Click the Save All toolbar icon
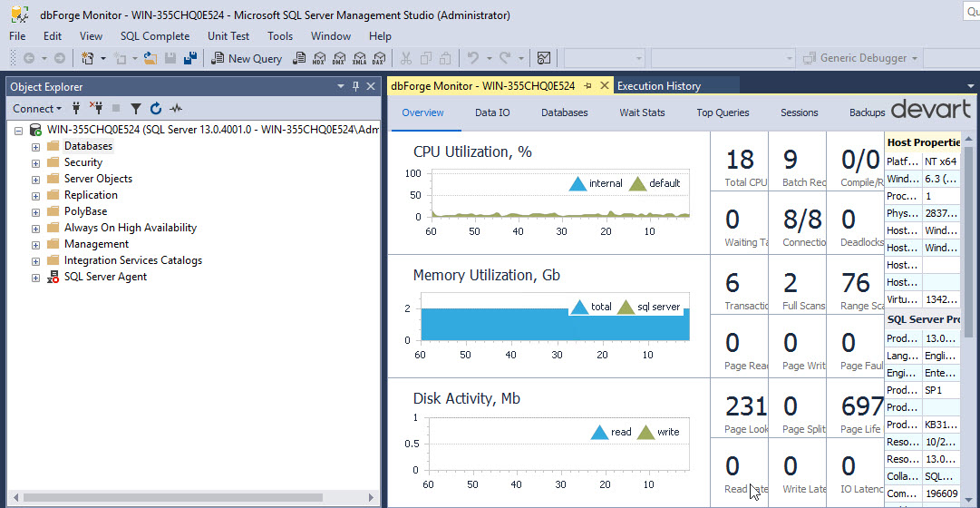 point(190,59)
